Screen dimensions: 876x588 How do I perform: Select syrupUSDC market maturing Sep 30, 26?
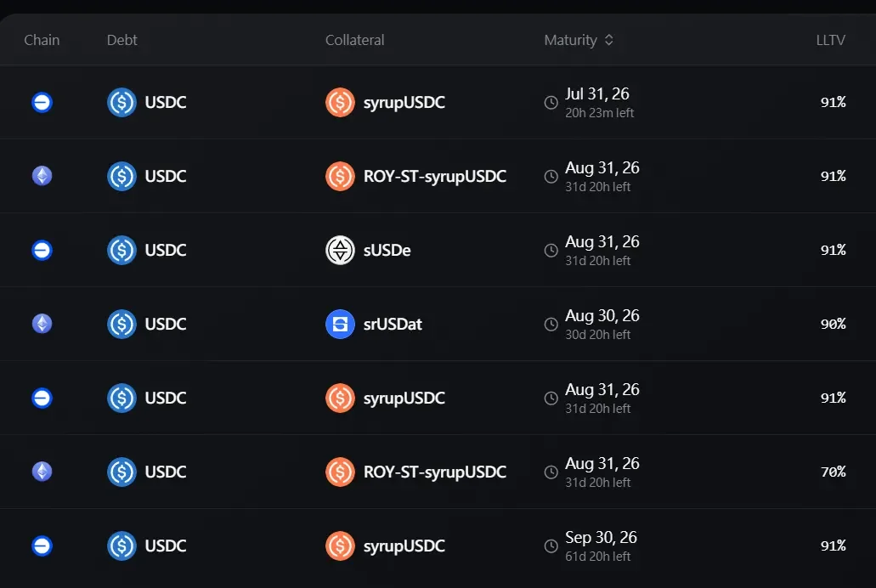click(x=438, y=546)
